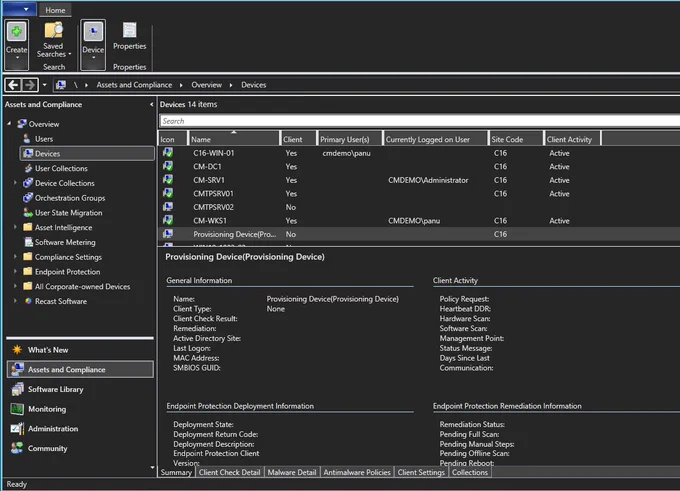Click the User Collections tree icon

[28, 168]
